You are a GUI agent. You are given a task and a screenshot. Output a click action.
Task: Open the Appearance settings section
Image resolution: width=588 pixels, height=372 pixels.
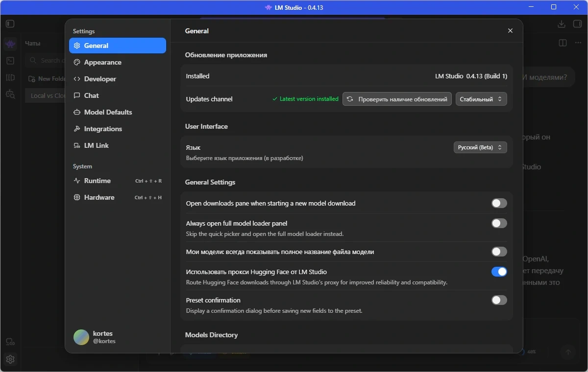click(118, 62)
